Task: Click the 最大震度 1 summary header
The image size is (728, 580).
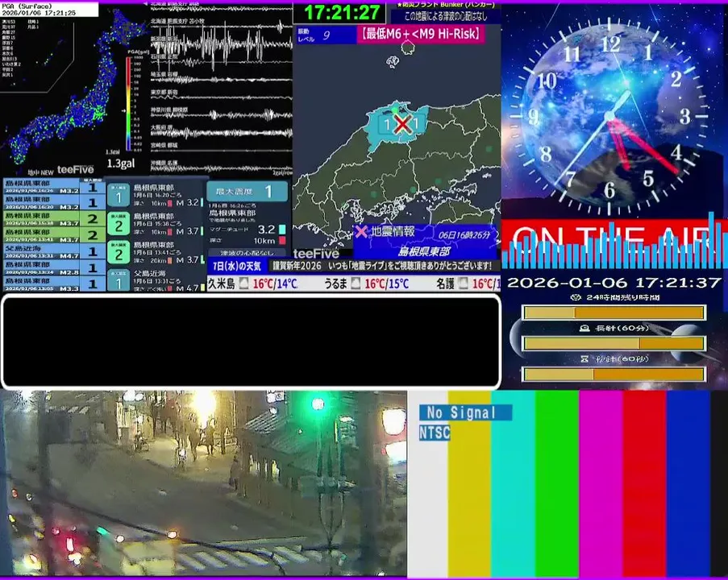Action: (247, 191)
